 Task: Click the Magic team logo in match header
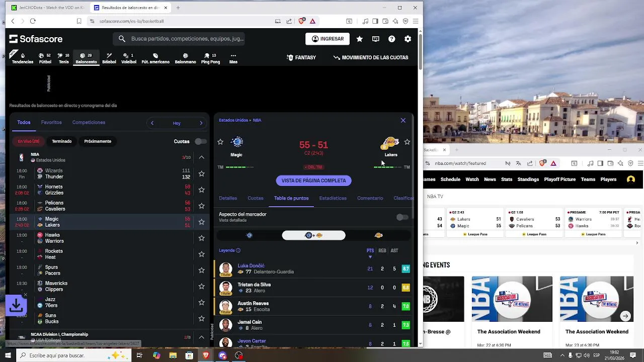pyautogui.click(x=236, y=142)
